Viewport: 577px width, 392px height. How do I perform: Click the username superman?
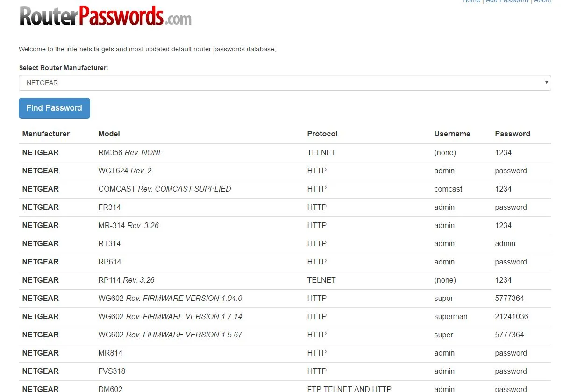coord(450,316)
